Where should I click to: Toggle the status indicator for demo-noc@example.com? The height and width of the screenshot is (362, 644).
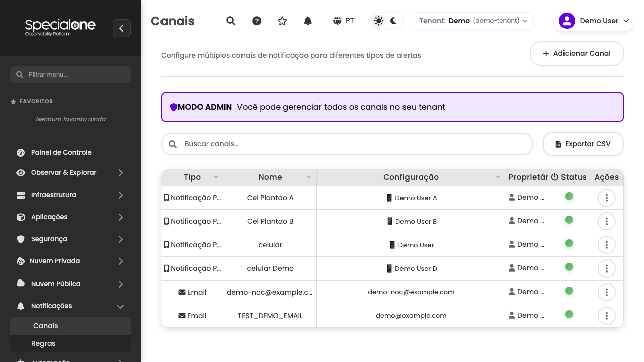click(x=569, y=291)
